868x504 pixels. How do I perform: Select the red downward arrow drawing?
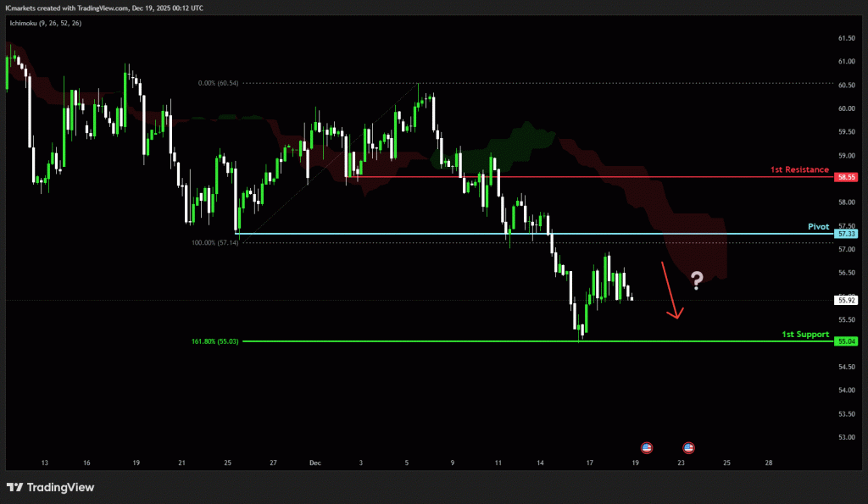coord(670,291)
